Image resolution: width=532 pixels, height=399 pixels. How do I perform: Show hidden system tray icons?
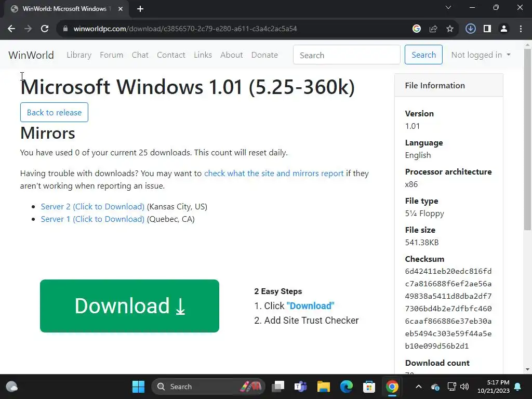(419, 387)
